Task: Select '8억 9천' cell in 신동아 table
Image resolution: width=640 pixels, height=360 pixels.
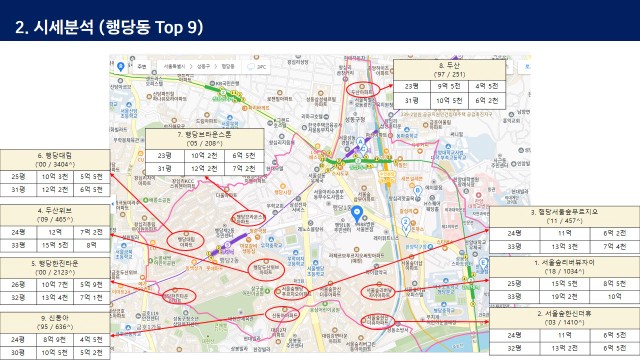Action: 55,339
